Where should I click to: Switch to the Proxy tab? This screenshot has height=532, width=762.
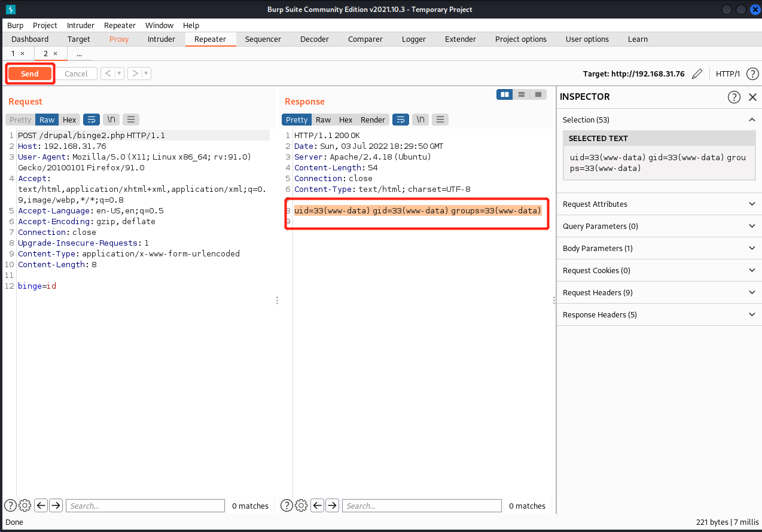tap(119, 39)
